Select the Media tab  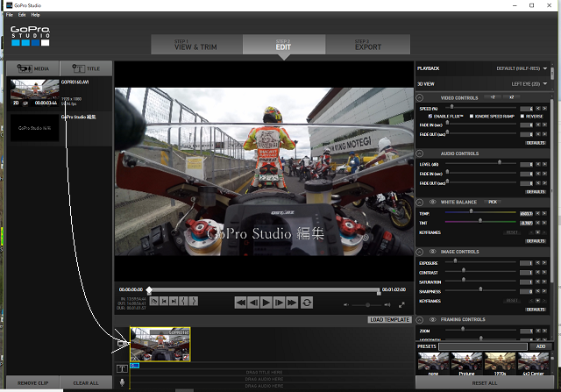point(33,68)
